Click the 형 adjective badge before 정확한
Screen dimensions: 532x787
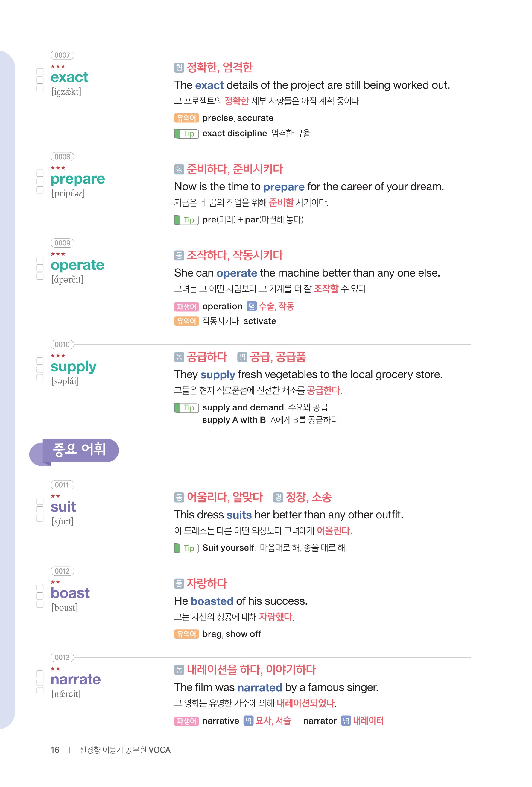tap(179, 68)
